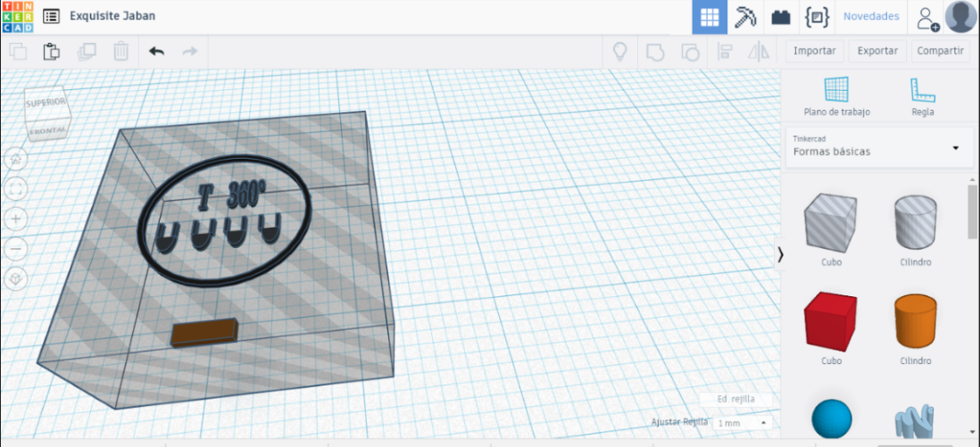The height and width of the screenshot is (447, 980).
Task: Open the user profile avatar
Action: coord(961,17)
